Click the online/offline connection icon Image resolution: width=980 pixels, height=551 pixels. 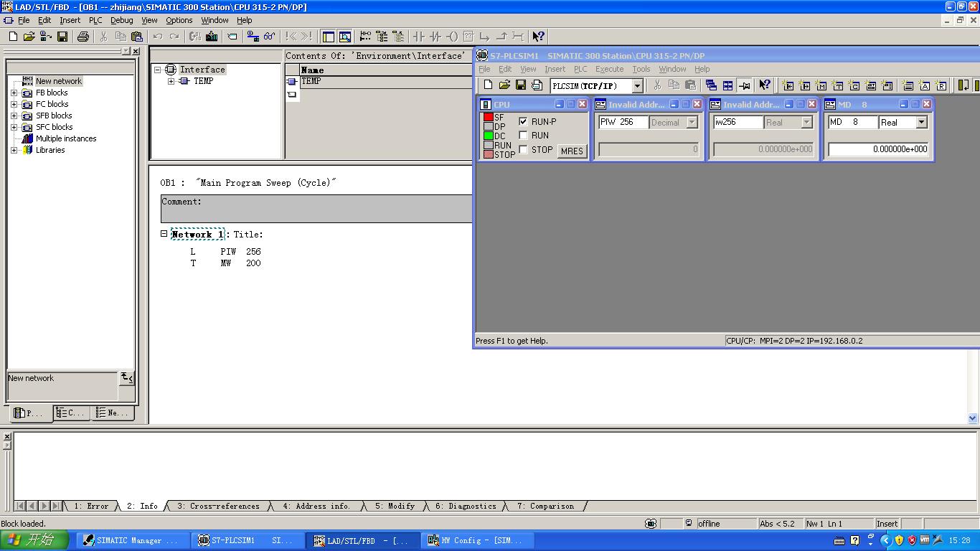point(253,37)
